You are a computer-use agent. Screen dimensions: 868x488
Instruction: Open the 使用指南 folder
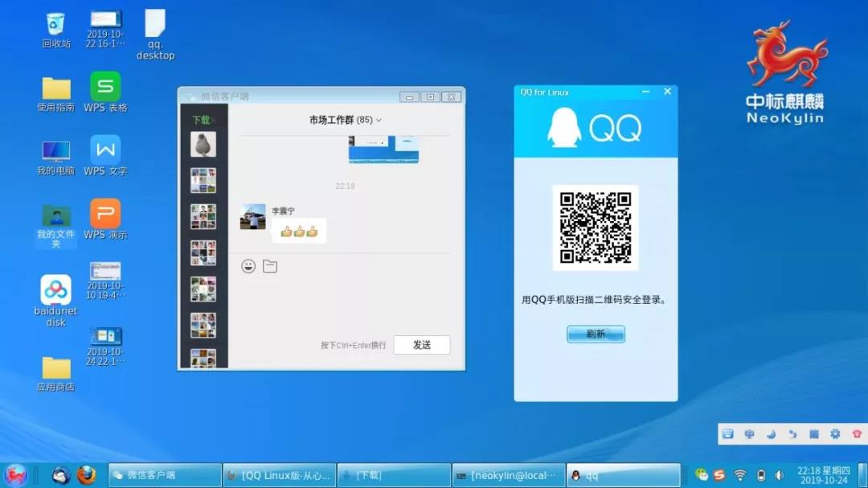click(56, 94)
